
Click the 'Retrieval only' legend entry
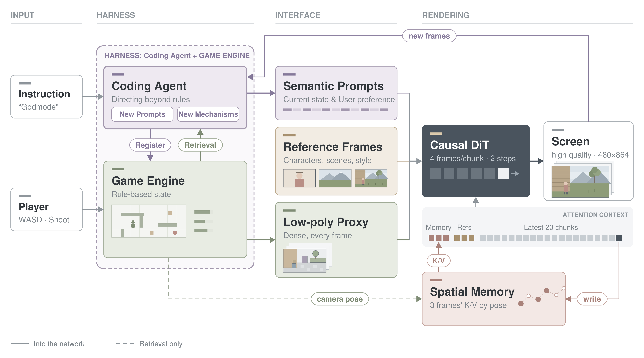[x=149, y=344]
